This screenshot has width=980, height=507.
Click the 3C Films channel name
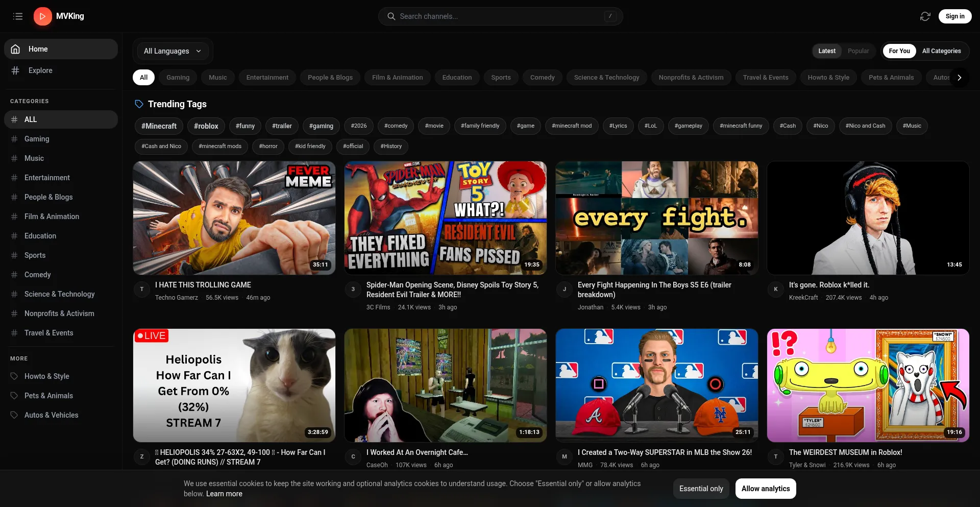(x=378, y=307)
